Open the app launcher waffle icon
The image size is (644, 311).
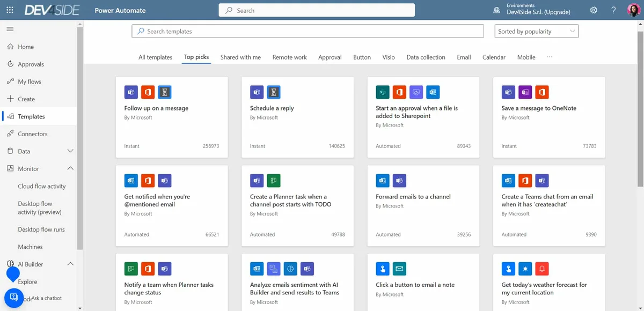pyautogui.click(x=10, y=10)
